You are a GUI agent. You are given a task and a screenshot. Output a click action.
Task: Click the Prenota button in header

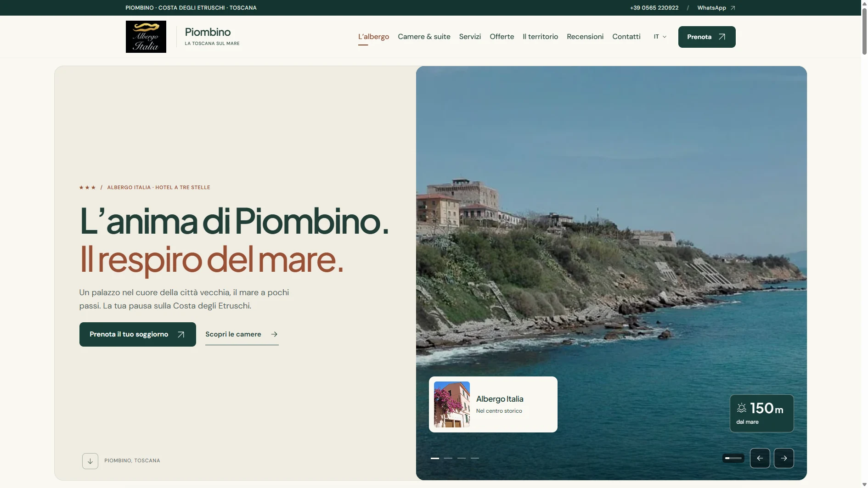click(707, 37)
